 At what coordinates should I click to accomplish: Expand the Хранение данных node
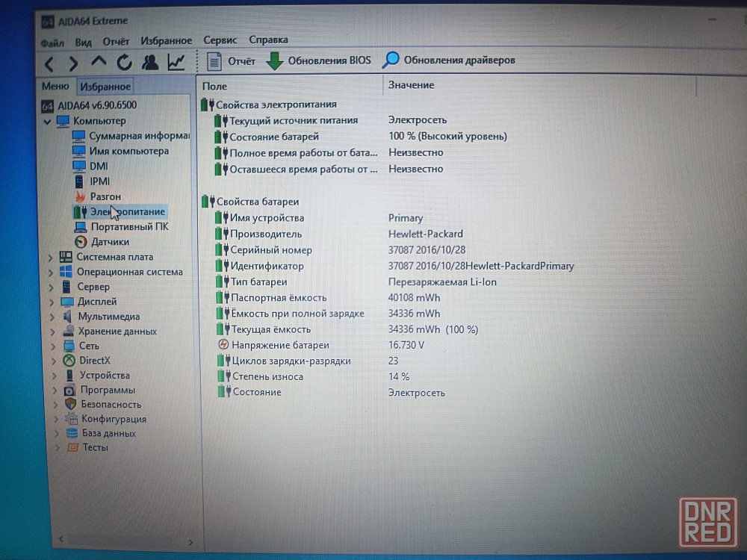[x=52, y=332]
